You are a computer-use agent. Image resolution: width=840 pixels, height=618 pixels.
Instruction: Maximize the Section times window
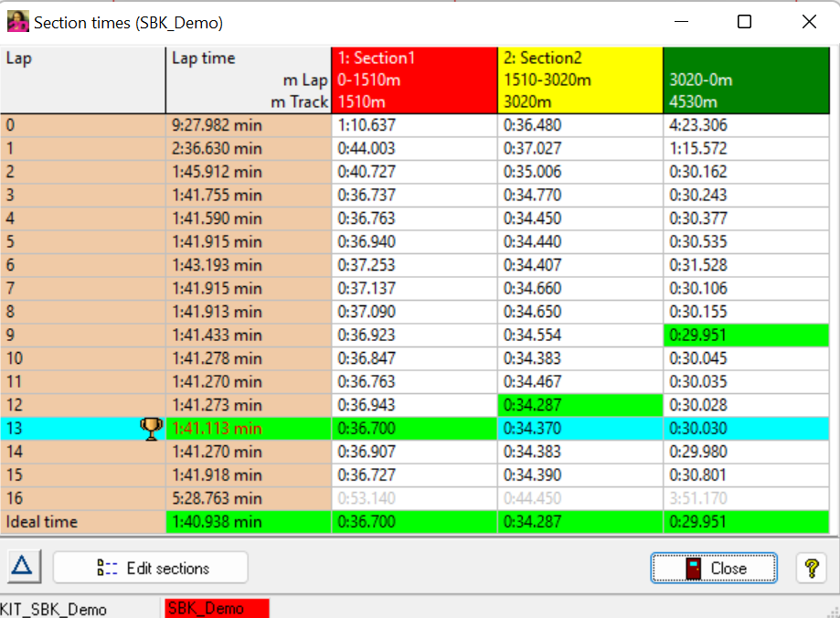(744, 22)
